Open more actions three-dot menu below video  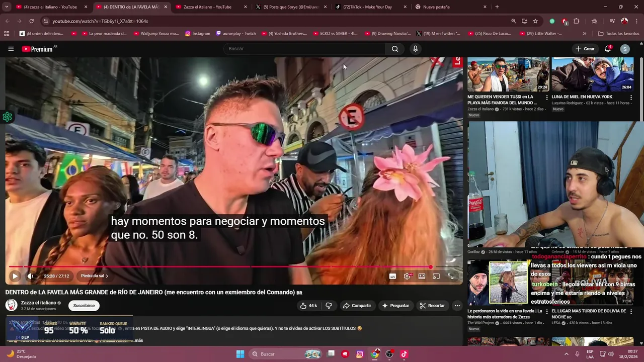coord(457,306)
